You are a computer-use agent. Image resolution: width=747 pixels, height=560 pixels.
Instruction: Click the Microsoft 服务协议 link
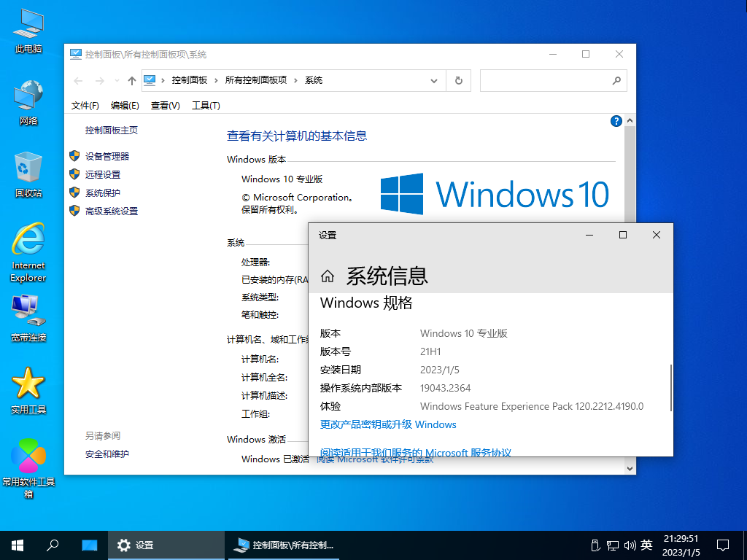[415, 452]
